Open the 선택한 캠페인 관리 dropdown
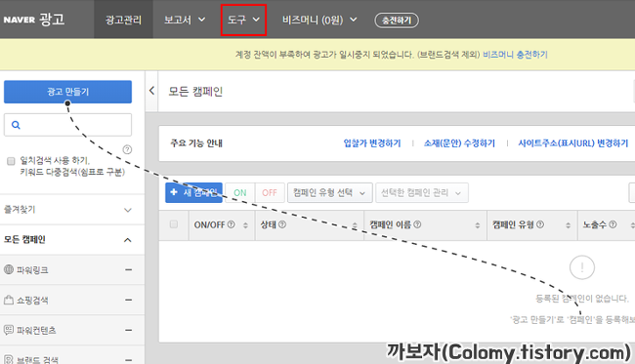635x364 pixels. coord(422,193)
